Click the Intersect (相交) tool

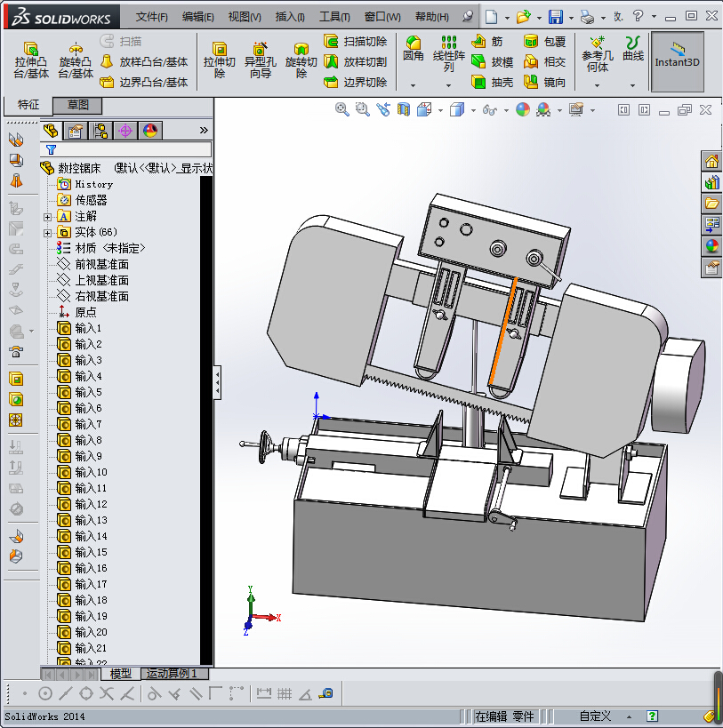pos(544,61)
